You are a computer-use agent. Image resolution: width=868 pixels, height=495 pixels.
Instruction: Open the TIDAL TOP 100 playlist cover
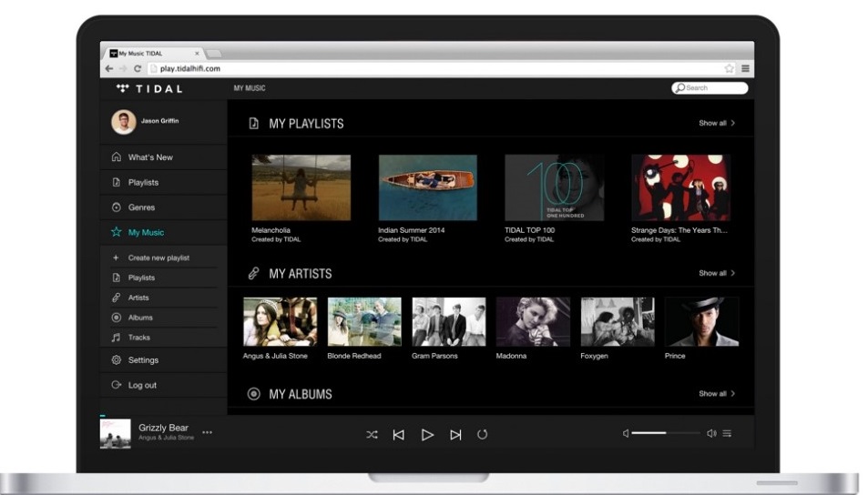[554, 187]
